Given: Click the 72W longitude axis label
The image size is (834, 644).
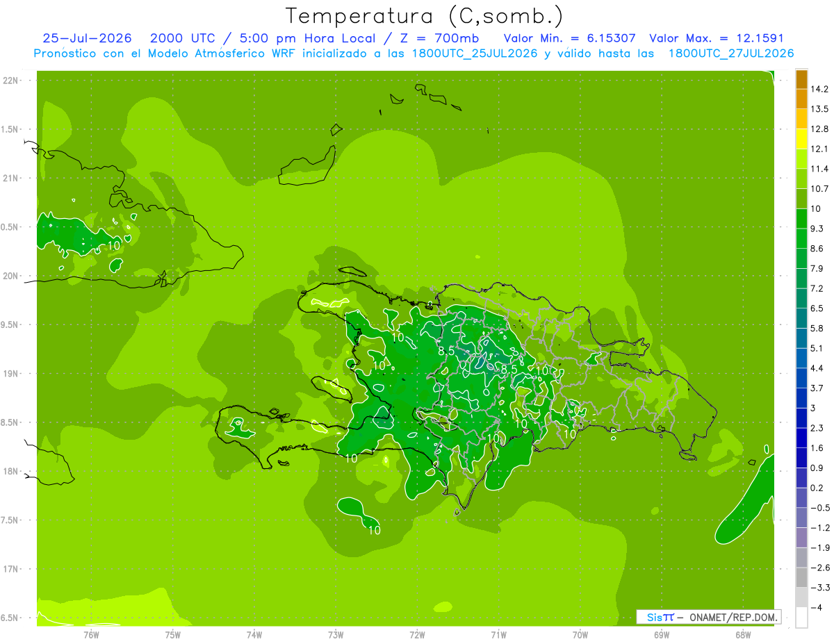Looking at the screenshot, I should (417, 634).
